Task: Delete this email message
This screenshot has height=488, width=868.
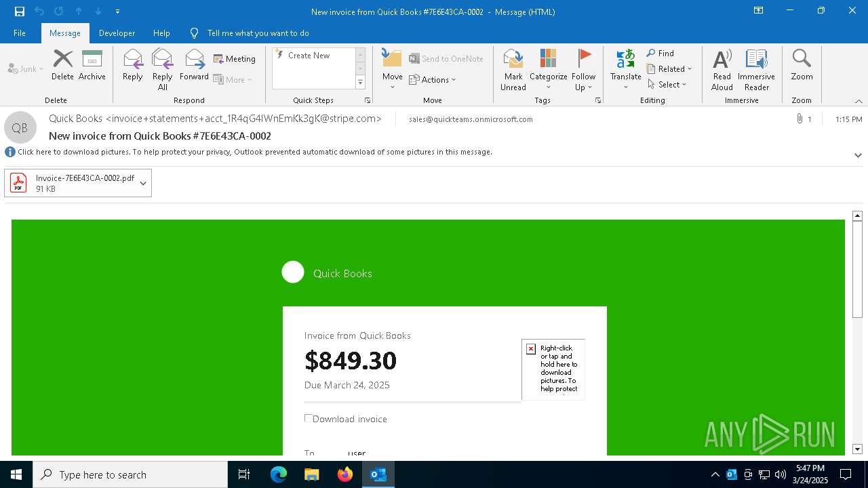Action: coord(62,66)
